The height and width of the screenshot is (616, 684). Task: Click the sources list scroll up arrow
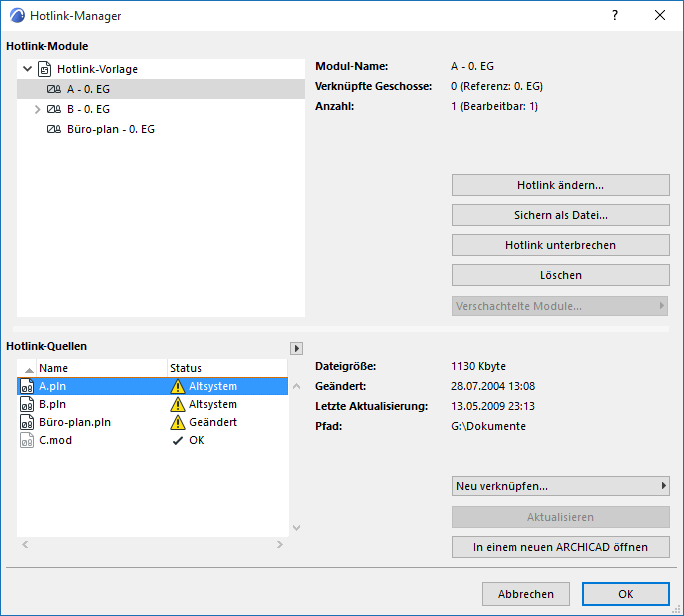tap(297, 386)
